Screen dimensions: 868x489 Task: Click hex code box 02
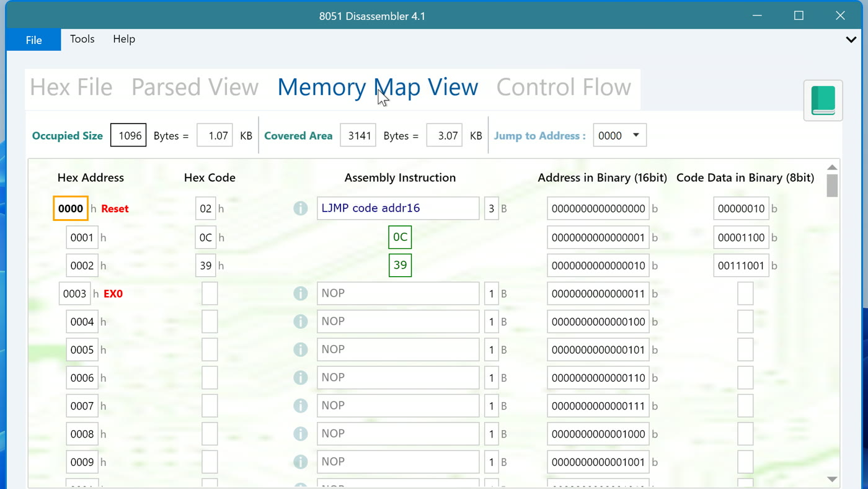click(x=205, y=209)
